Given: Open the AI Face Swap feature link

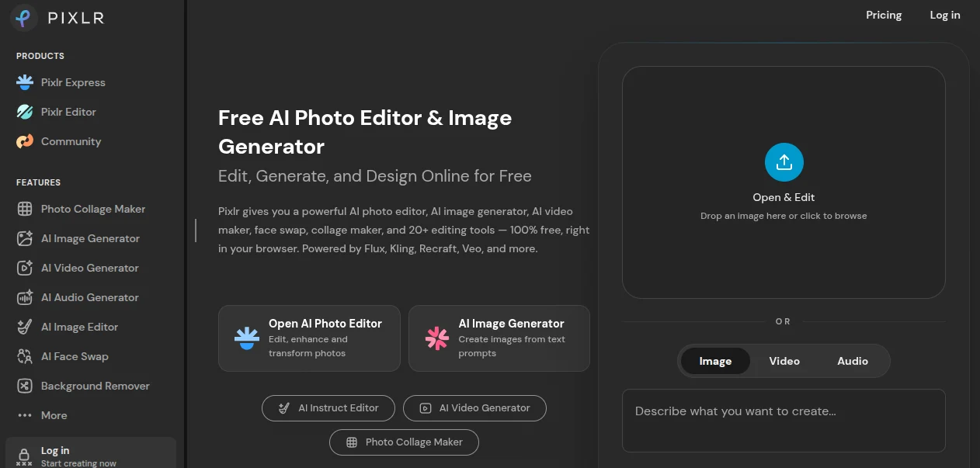Looking at the screenshot, I should [75, 356].
